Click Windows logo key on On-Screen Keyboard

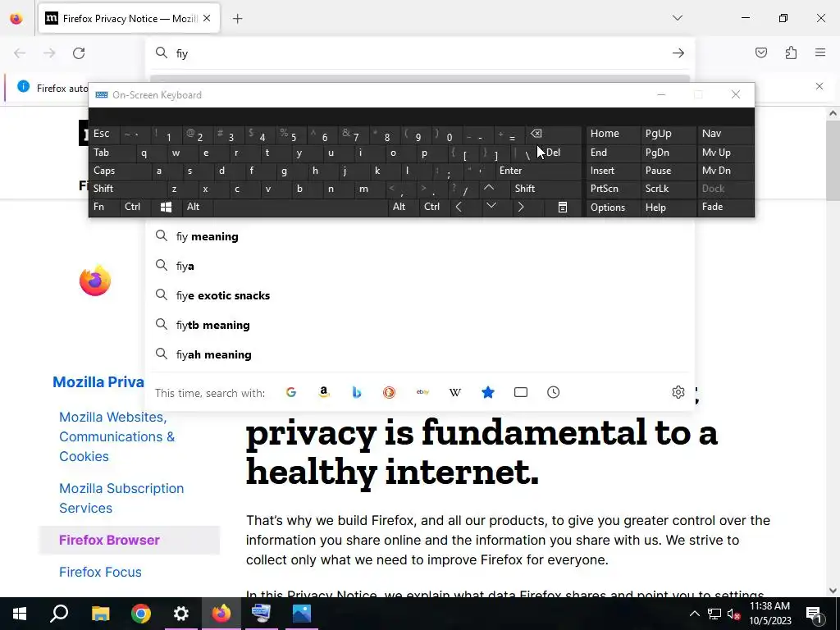(x=166, y=207)
